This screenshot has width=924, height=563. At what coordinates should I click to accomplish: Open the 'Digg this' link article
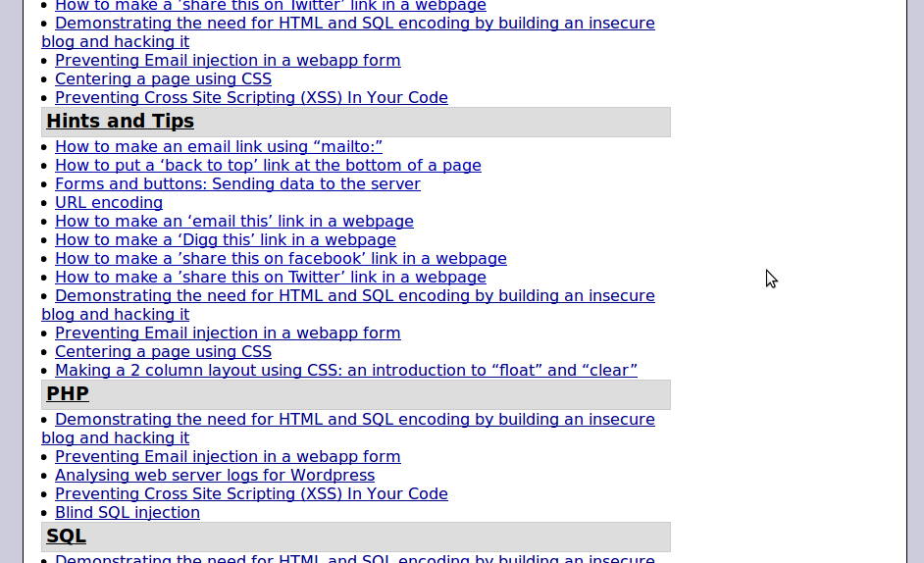[x=226, y=240]
